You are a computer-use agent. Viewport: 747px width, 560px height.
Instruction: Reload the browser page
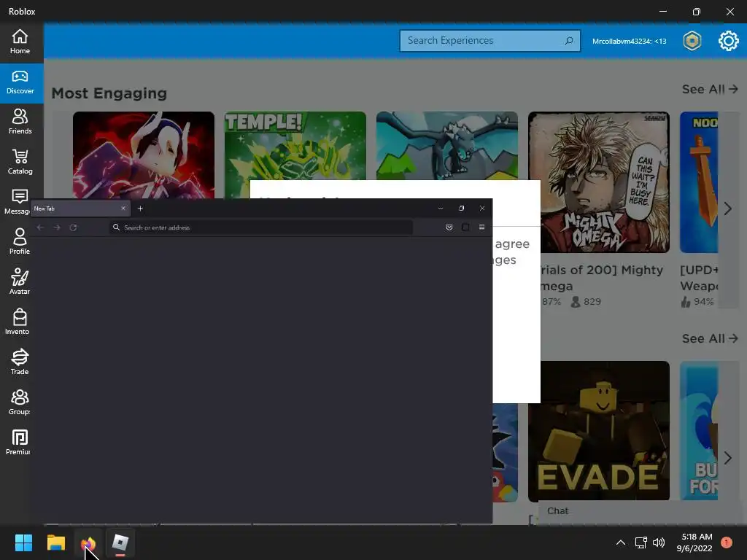pos(73,227)
